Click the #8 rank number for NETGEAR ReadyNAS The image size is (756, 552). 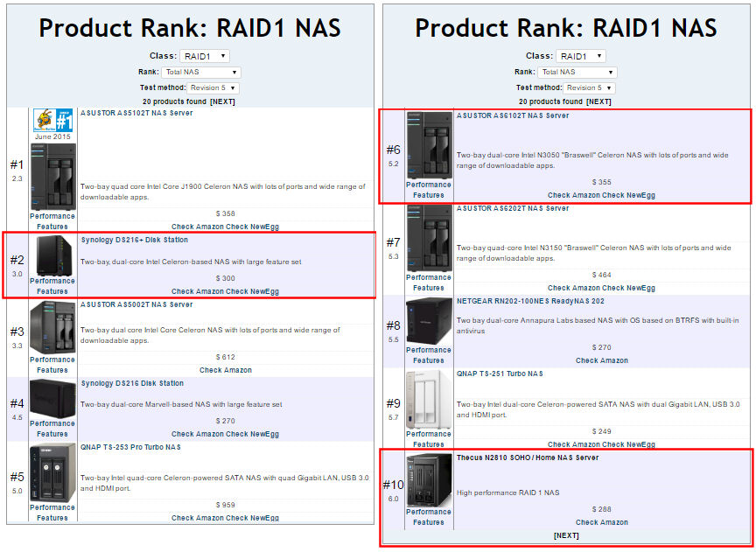tap(394, 326)
